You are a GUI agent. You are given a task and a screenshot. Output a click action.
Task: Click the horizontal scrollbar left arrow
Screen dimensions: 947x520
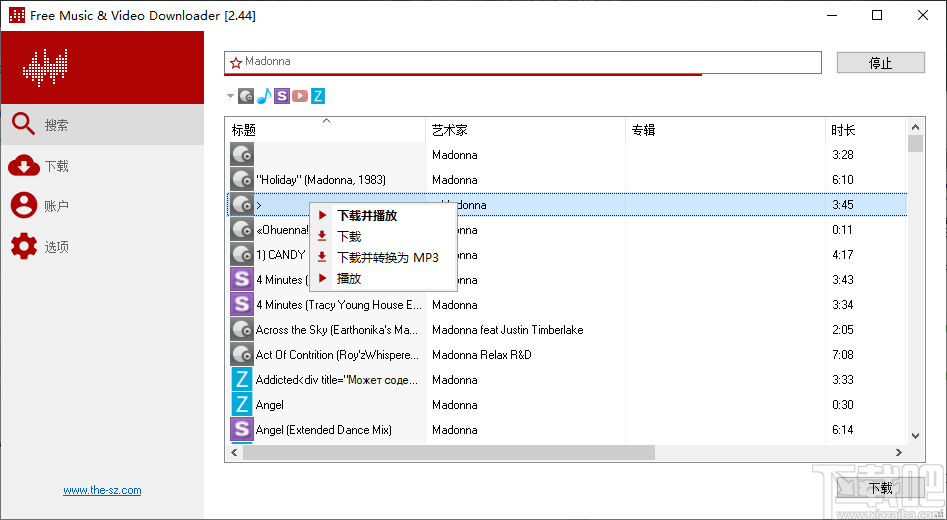tap(234, 452)
